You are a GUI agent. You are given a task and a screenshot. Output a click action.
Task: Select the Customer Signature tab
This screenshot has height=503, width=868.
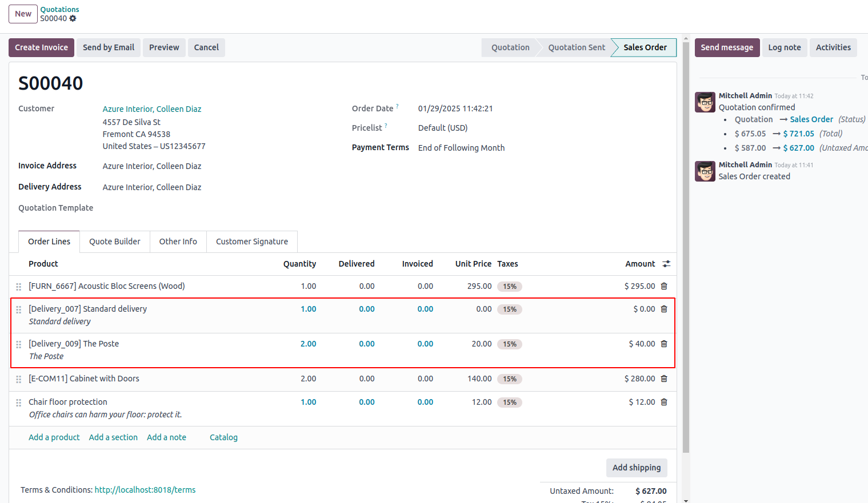click(x=251, y=242)
